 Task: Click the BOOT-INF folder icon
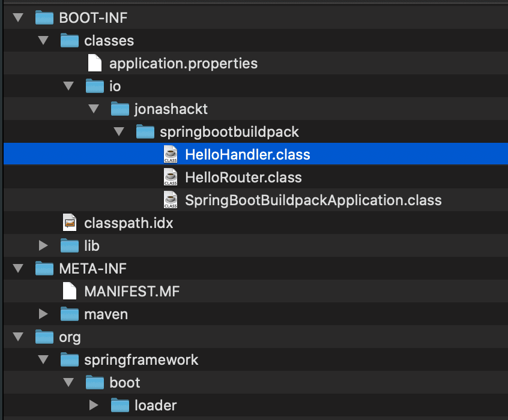[x=44, y=18]
